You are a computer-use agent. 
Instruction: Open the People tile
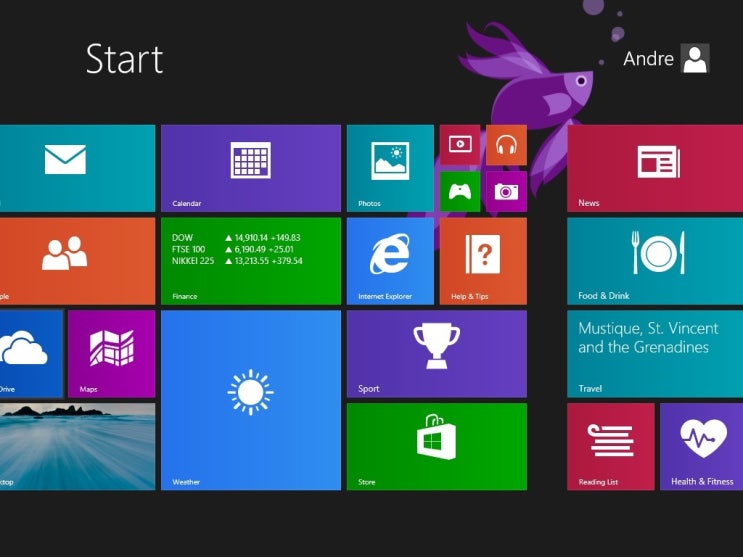click(77, 261)
